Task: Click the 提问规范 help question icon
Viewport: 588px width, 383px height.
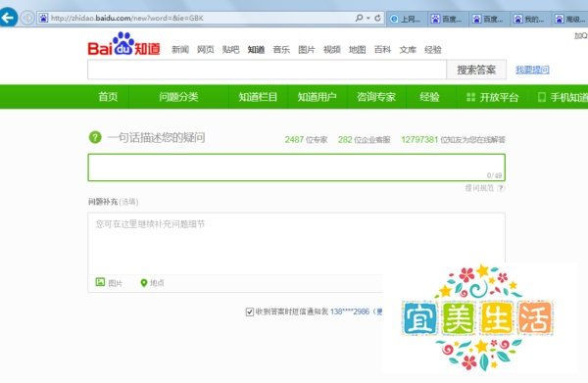Action: 501,188
